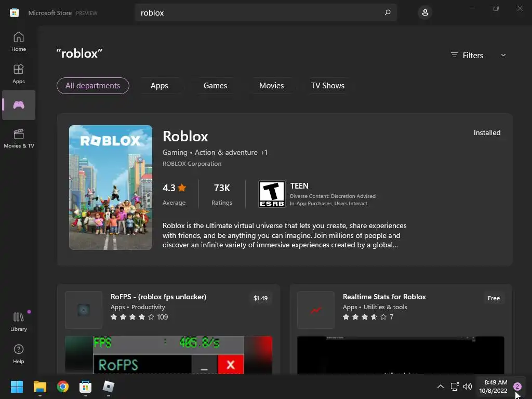Image resolution: width=532 pixels, height=399 pixels.
Task: Click the "roblox" results heading
Action: (x=79, y=54)
